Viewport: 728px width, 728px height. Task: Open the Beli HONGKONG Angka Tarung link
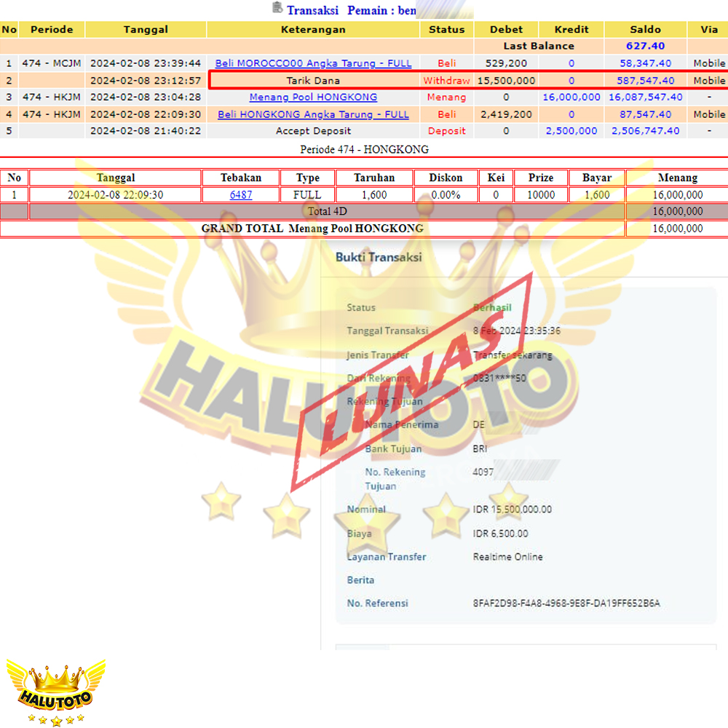click(x=313, y=114)
